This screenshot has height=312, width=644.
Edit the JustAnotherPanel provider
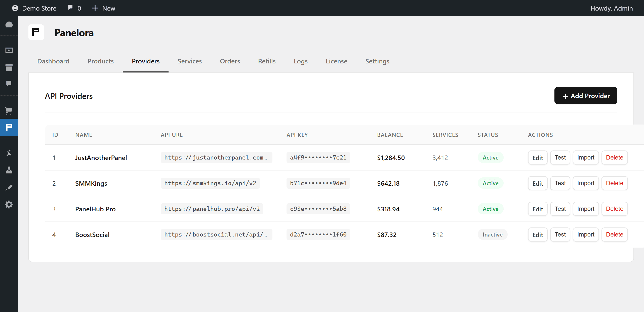[538, 158]
